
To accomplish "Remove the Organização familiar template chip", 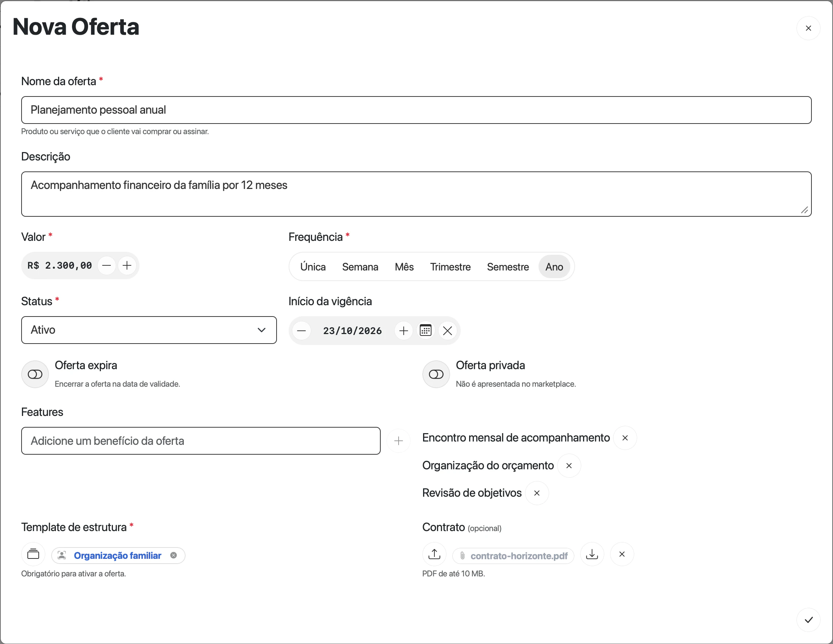I will point(174,555).
